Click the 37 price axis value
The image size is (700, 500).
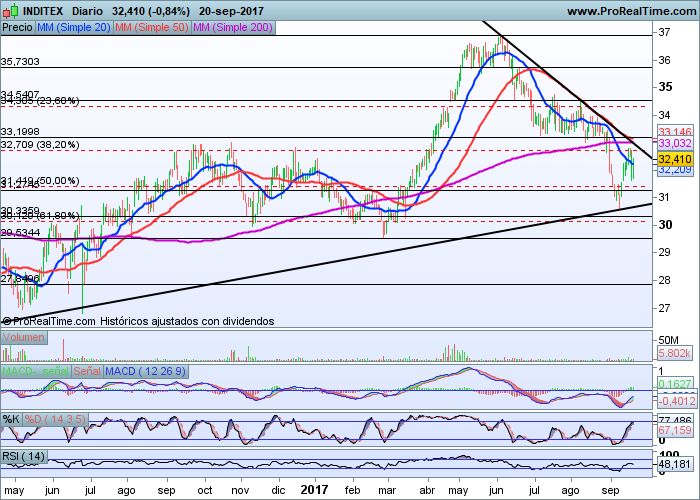pos(664,32)
